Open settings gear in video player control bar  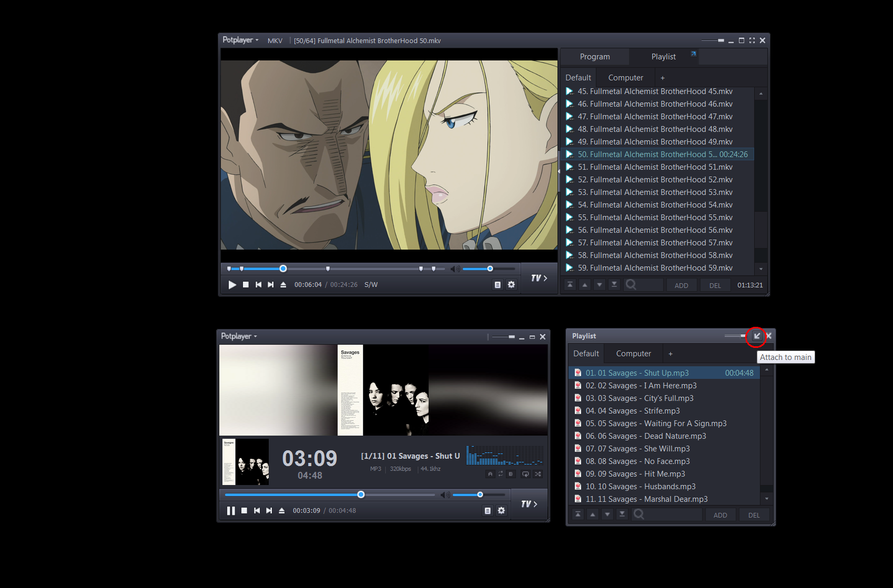pyautogui.click(x=511, y=285)
